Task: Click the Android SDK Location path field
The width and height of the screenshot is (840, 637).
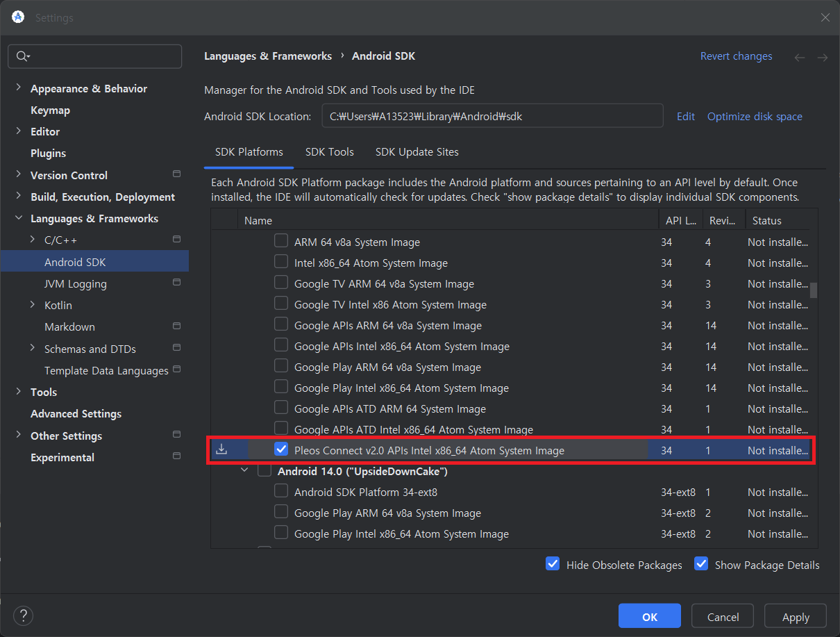Action: [x=492, y=117]
